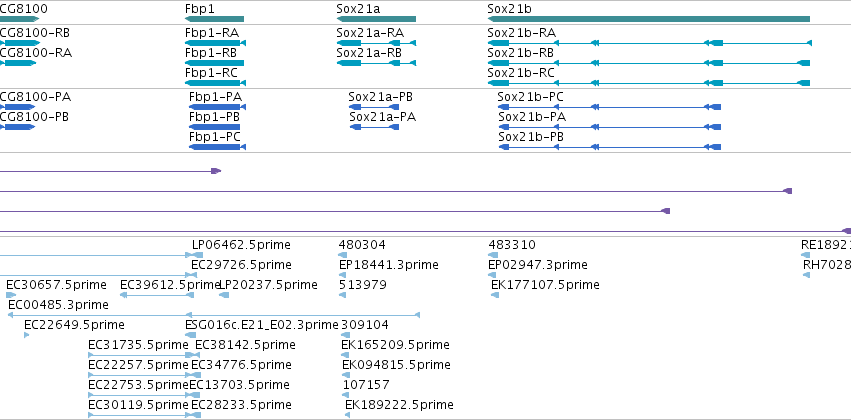This screenshot has width=851, height=420.
Task: Select feature 480304
Action: click(342, 255)
